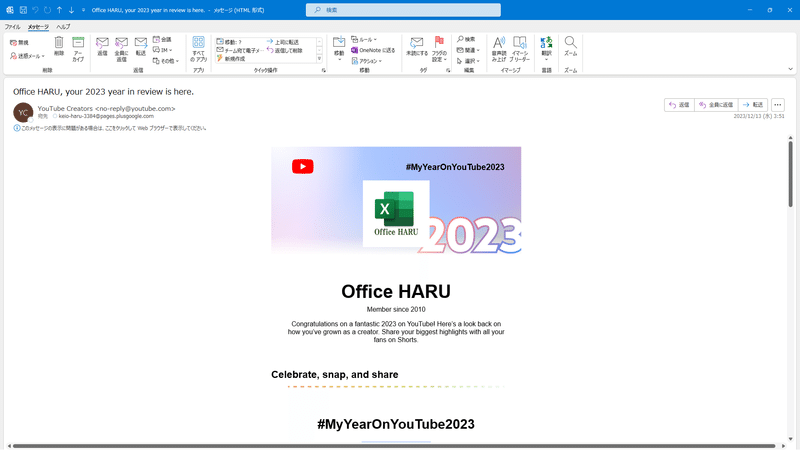The image size is (800, 450).
Task: Open the 移動 (Move) folder menu
Action: point(339,49)
